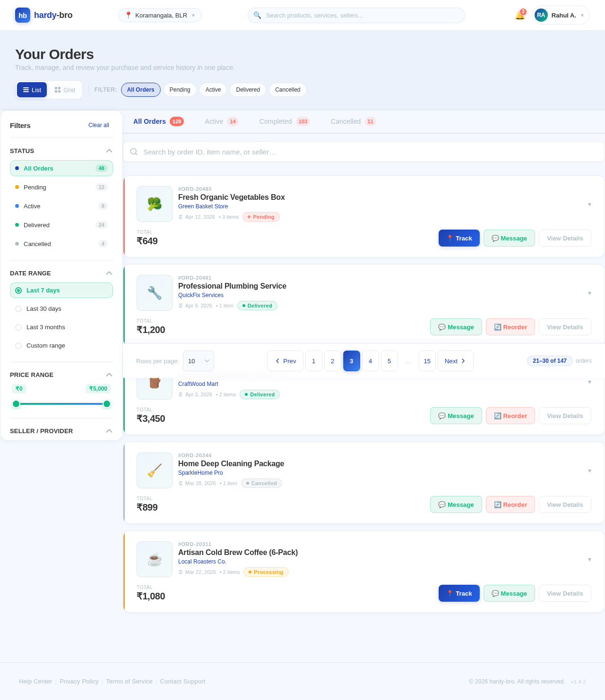Open All Orders tab with 128 badge
Viewport: 605px width, 700px height.
(158, 121)
